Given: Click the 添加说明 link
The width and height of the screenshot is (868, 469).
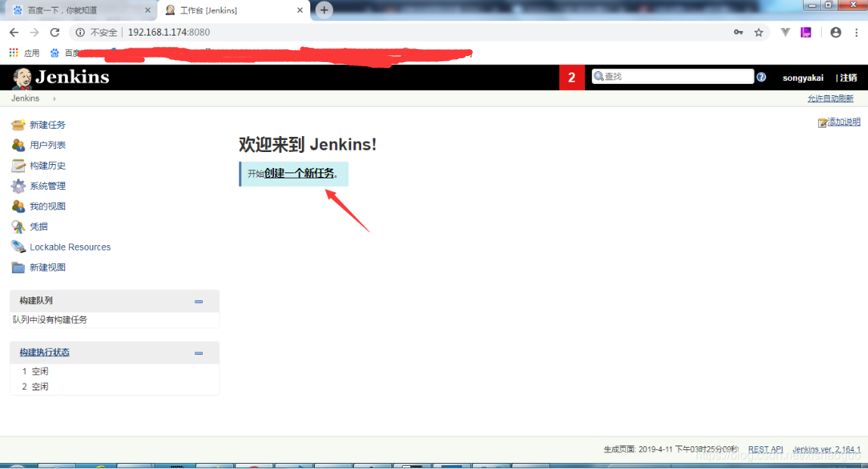Looking at the screenshot, I should tap(845, 123).
